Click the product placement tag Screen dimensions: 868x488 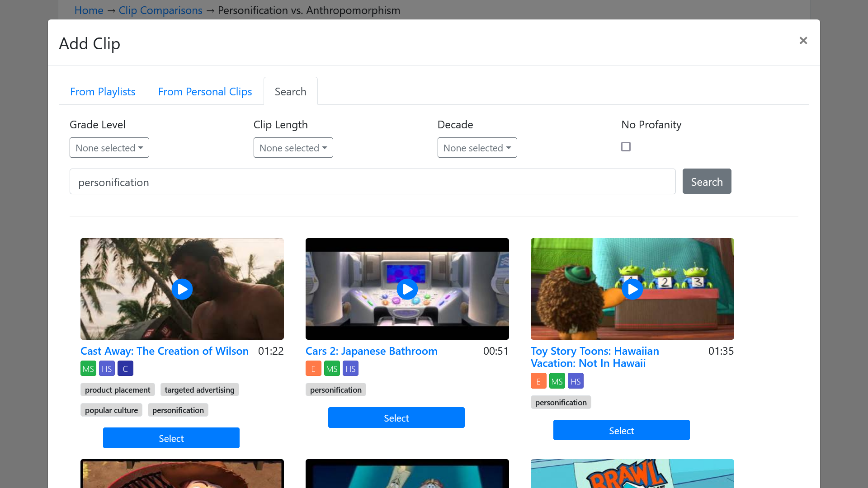[118, 389]
